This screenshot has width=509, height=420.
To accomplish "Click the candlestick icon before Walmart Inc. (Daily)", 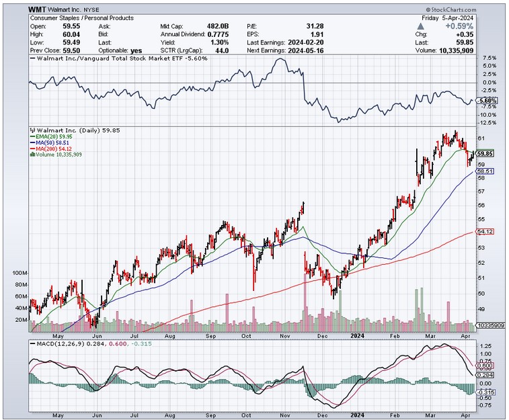I will [31, 129].
